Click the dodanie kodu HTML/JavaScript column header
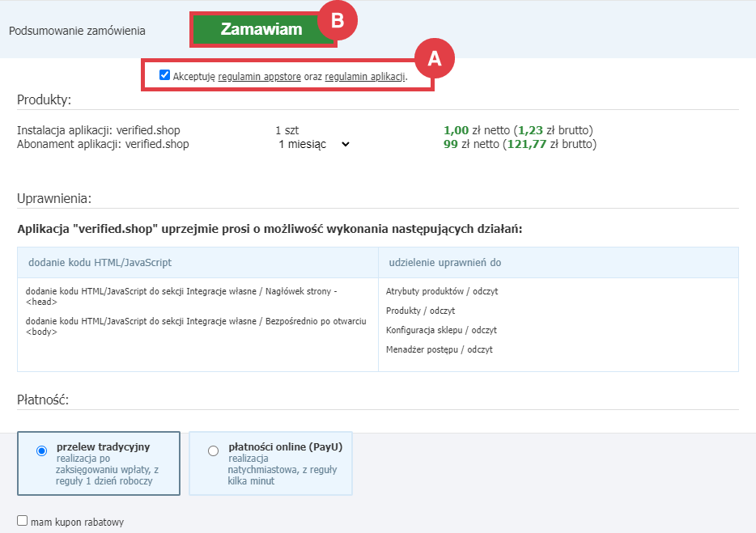The width and height of the screenshot is (756, 533). click(100, 263)
